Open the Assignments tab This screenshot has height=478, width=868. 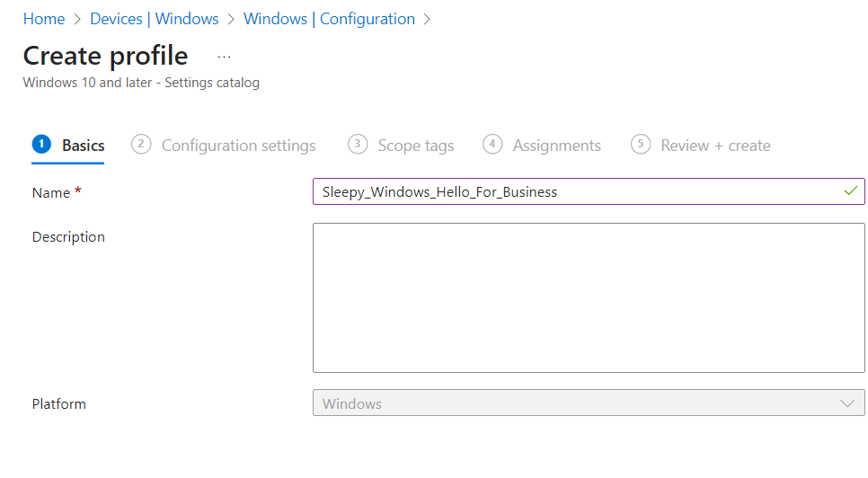point(556,146)
